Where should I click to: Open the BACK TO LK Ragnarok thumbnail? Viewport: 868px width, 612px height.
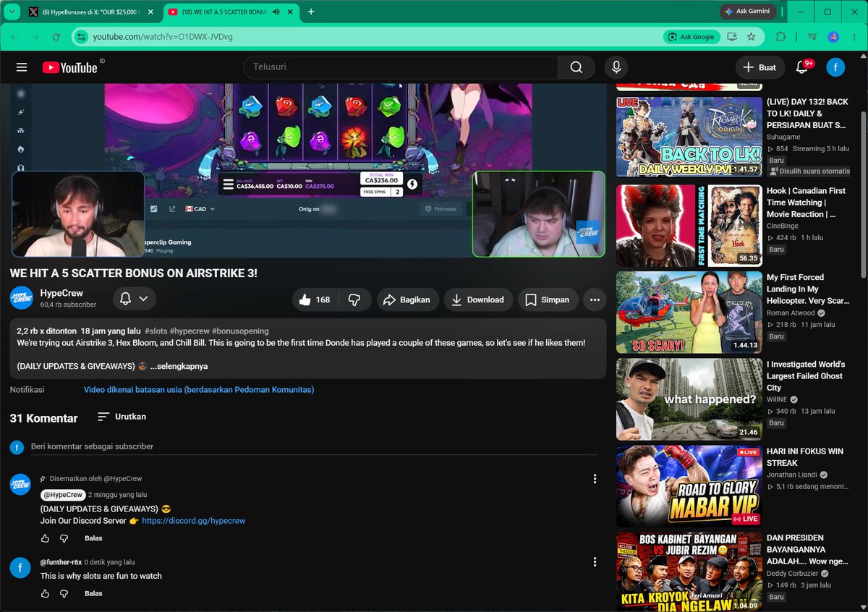point(689,137)
